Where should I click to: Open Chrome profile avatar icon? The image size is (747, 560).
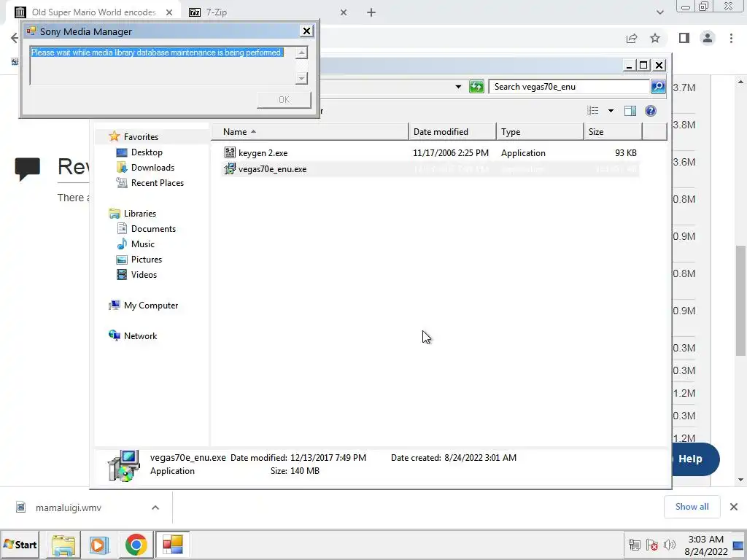(x=708, y=38)
